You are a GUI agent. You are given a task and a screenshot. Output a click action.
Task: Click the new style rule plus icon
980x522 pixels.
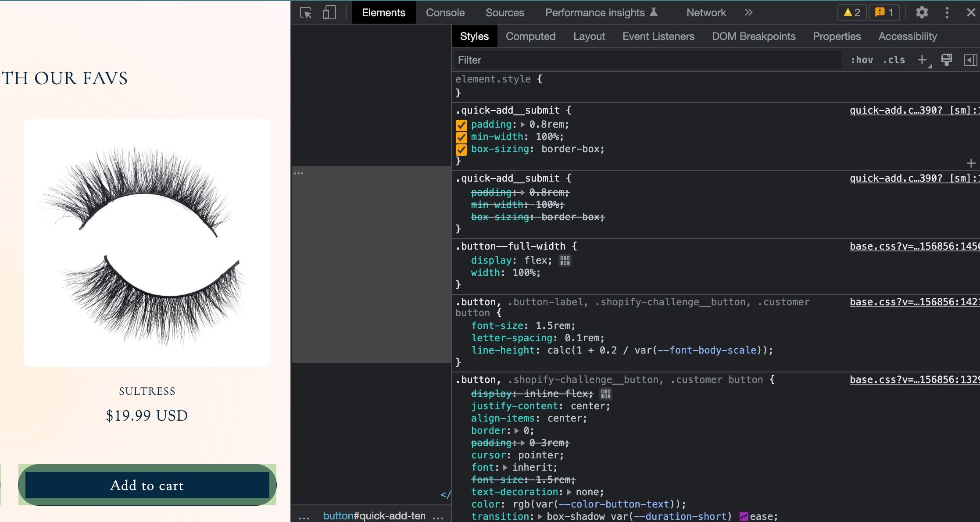pyautogui.click(x=922, y=60)
